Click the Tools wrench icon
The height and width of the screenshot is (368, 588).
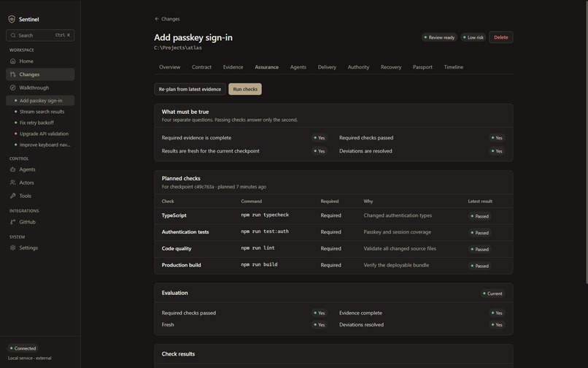point(12,196)
